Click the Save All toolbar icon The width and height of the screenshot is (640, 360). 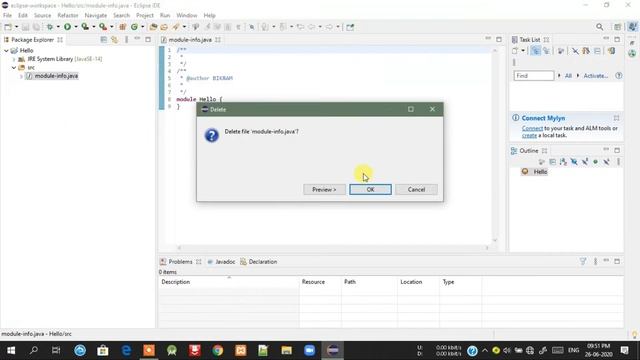[x=36, y=27]
